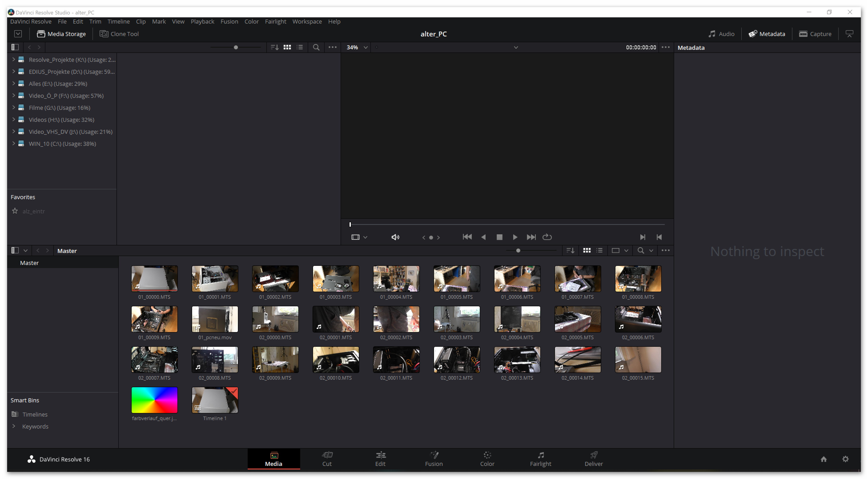
Task: Expand the Keywords smart bin
Action: [14, 426]
